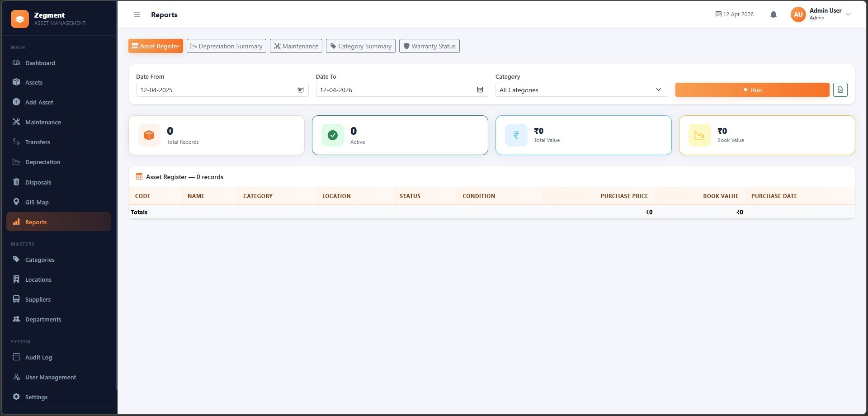The height and width of the screenshot is (416, 868).
Task: Go to Dashboard page
Action: tap(40, 63)
